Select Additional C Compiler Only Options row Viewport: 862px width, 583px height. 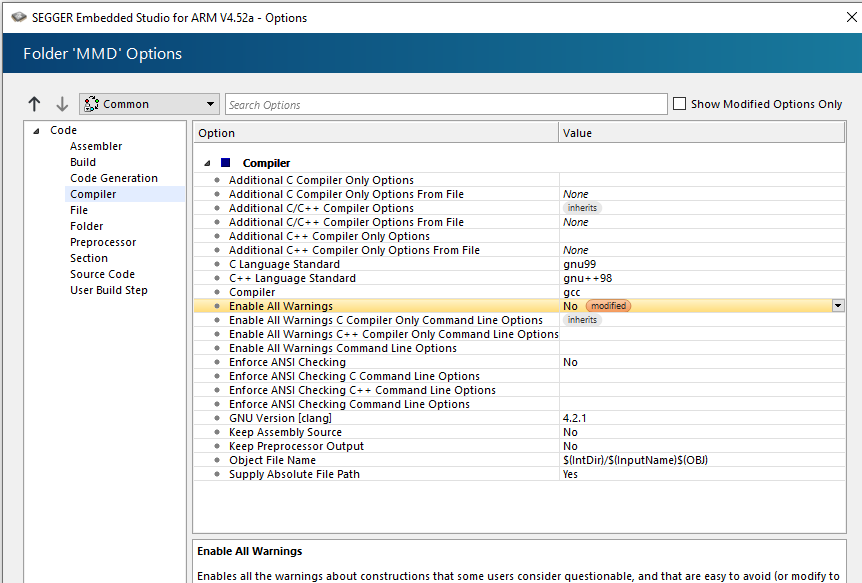point(519,180)
